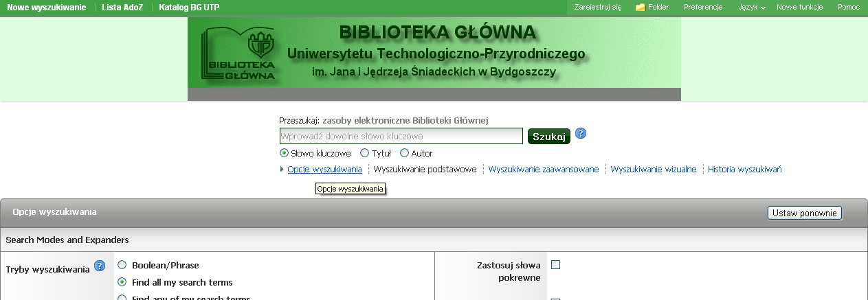Select the Słowo kluczowe radio button

(284, 153)
